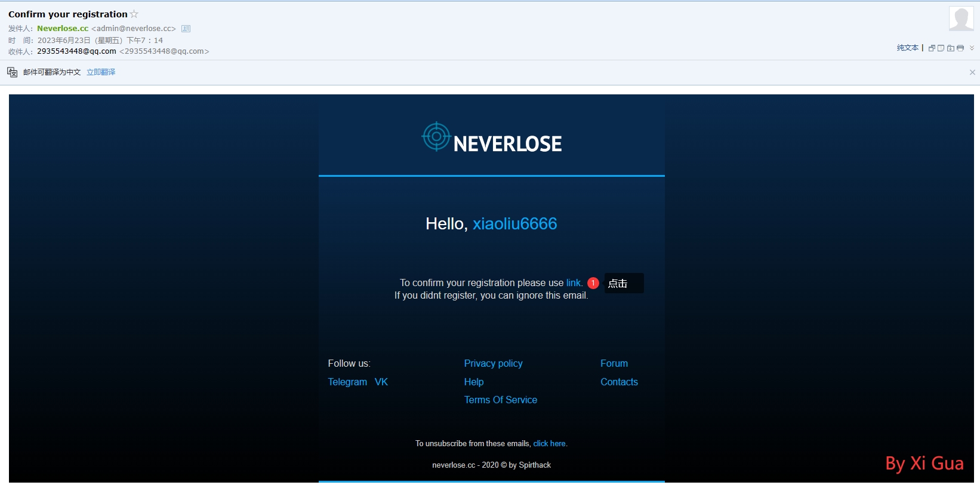Screen dimensions: 980x485
Task: Open the VK link
Action: coord(381,382)
